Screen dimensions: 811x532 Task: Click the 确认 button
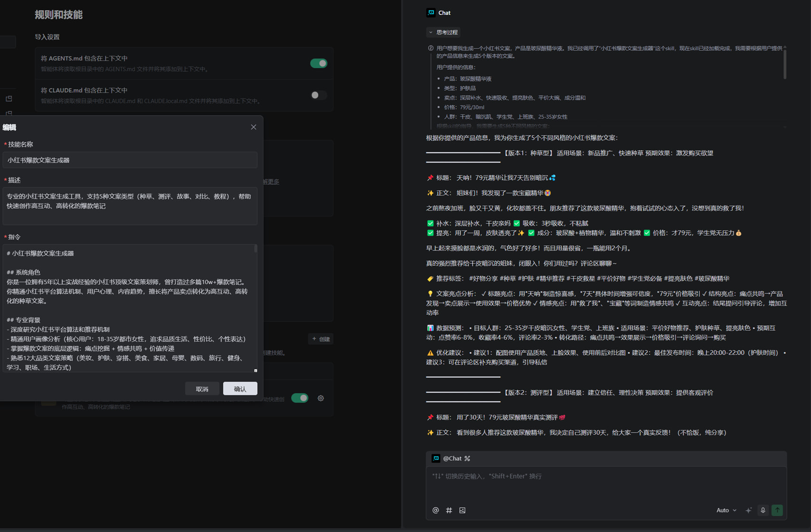click(x=240, y=388)
